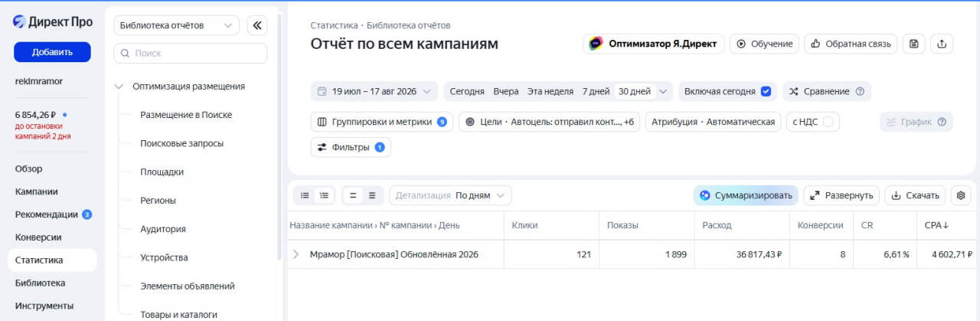The image size is (980, 321).
Task: Open date range 19 июл – 17 авг 2026
Action: [374, 91]
